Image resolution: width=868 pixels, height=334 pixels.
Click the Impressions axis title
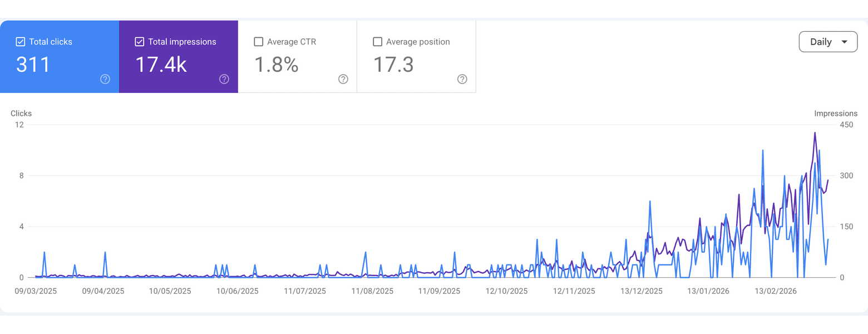(836, 114)
